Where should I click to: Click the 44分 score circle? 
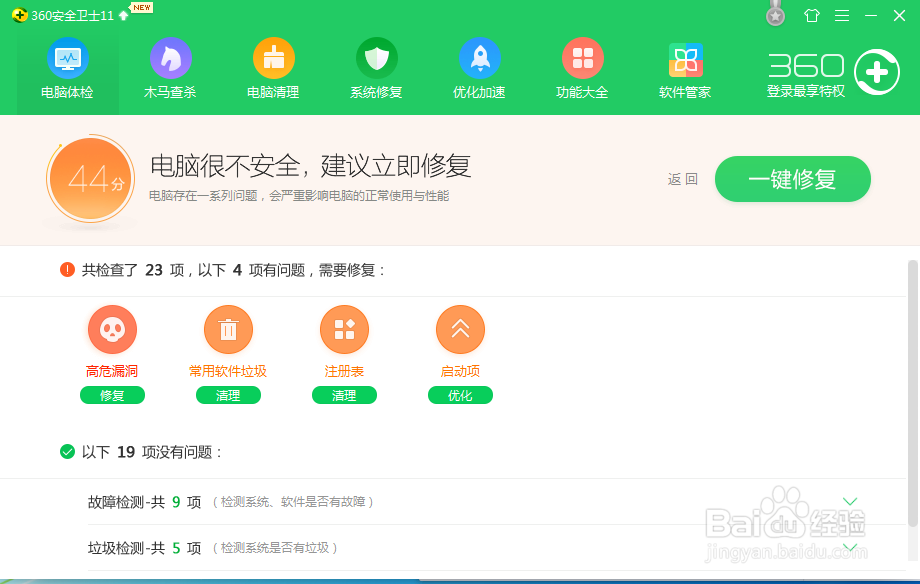click(x=90, y=179)
